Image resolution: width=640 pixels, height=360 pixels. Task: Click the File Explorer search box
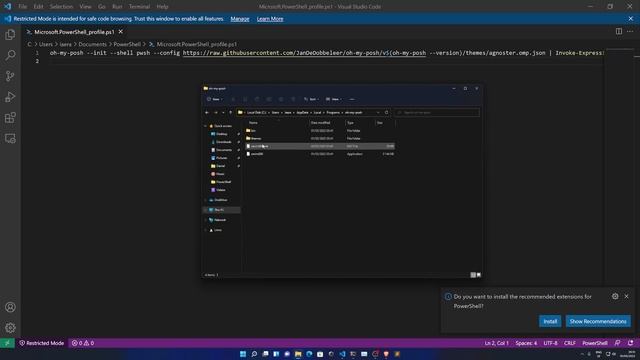437,112
